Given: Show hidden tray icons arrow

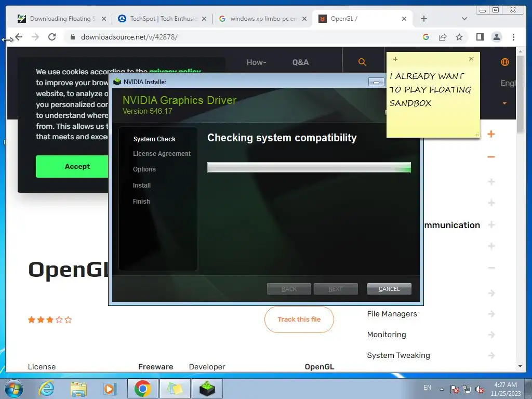Looking at the screenshot, I should pyautogui.click(x=442, y=389).
